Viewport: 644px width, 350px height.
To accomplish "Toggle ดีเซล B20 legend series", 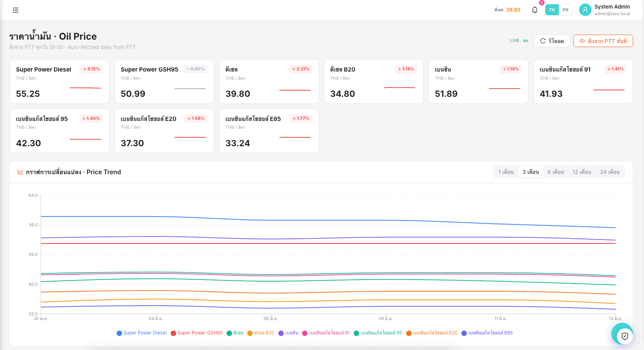I will click(x=261, y=333).
